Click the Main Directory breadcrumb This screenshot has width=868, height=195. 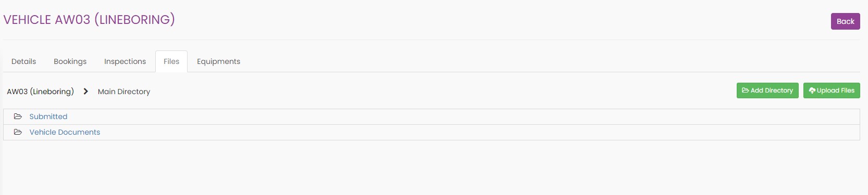[x=124, y=92]
